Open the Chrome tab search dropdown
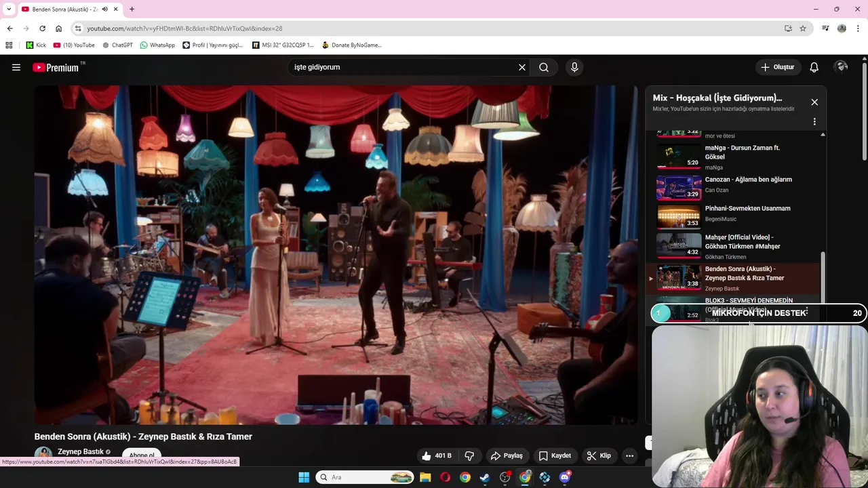The width and height of the screenshot is (868, 488). (8, 9)
